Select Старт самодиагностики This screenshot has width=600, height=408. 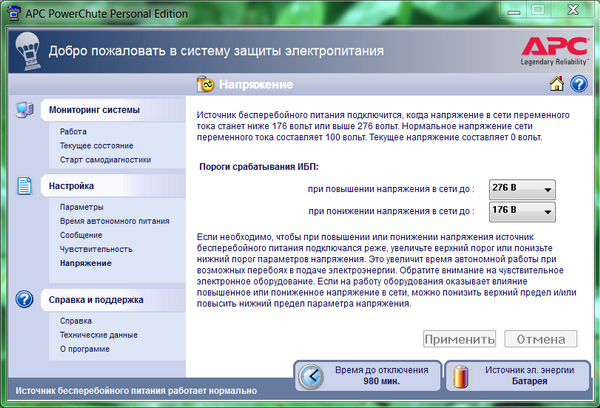pyautogui.click(x=105, y=160)
